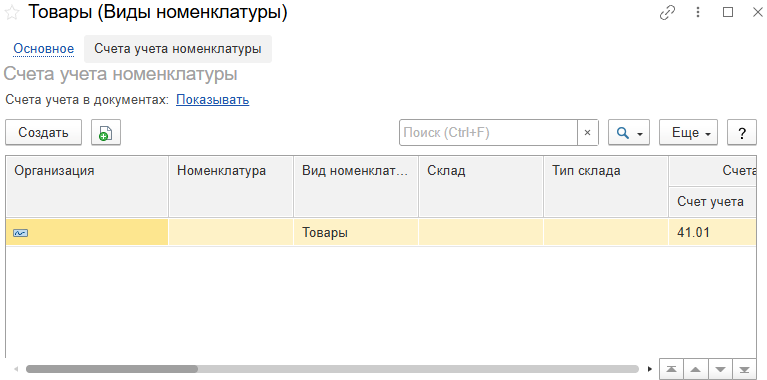Copy link to this form via chain icon
The height and width of the screenshot is (380, 767).
[667, 13]
